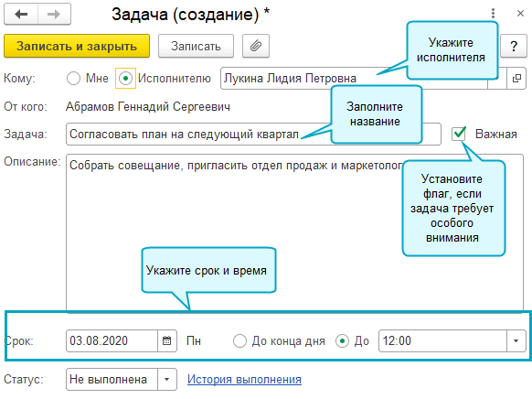The height and width of the screenshot is (399, 532).
Task: Select the "Мне" radio button
Action: [x=74, y=78]
